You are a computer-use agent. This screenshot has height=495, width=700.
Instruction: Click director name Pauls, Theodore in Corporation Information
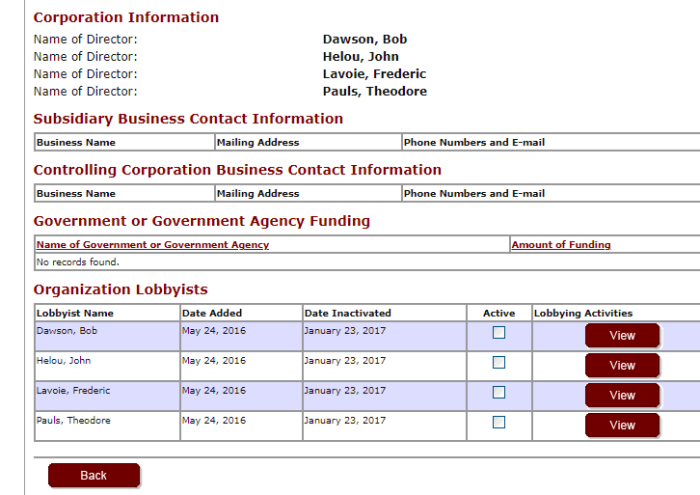[375, 91]
